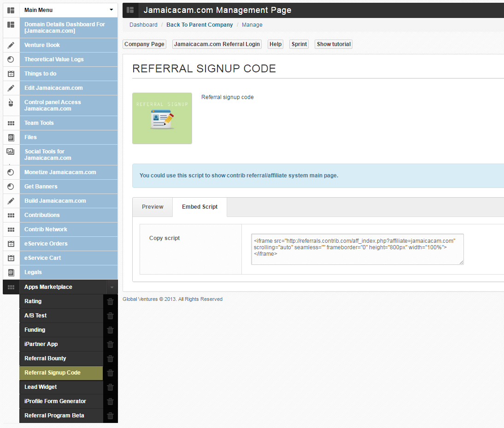Click the pencil icon beside Edit Jamaicacam.com
The image size is (504, 428).
[x=11, y=88]
